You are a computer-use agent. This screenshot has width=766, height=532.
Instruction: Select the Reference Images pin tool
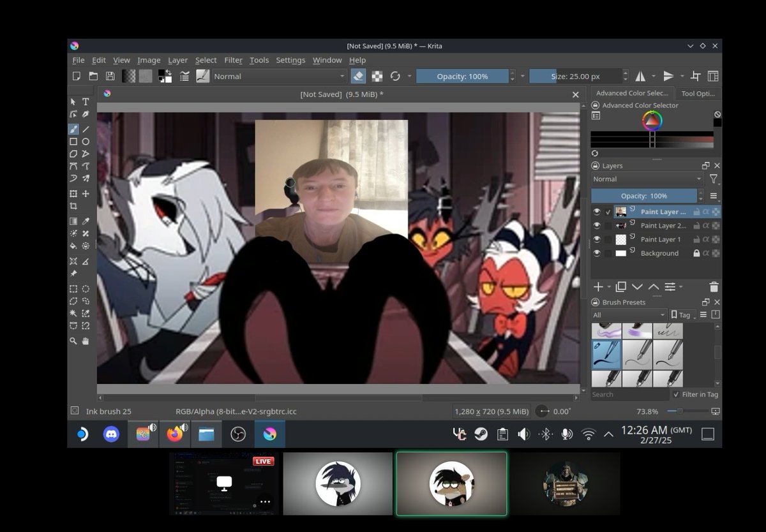73,274
